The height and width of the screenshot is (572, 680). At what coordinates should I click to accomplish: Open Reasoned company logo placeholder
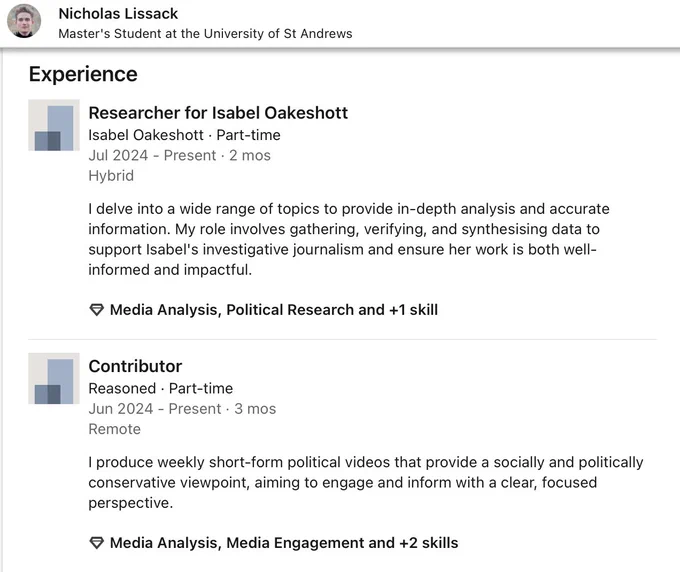pyautogui.click(x=54, y=378)
